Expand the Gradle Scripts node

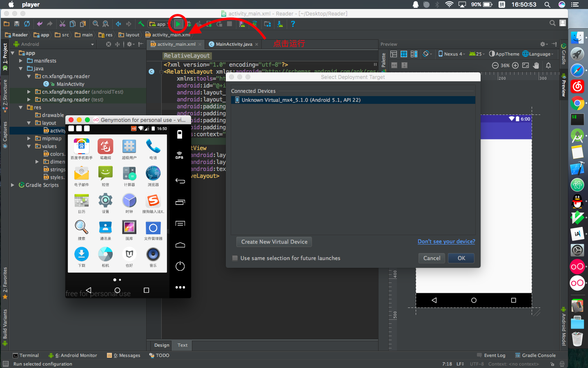coord(13,185)
